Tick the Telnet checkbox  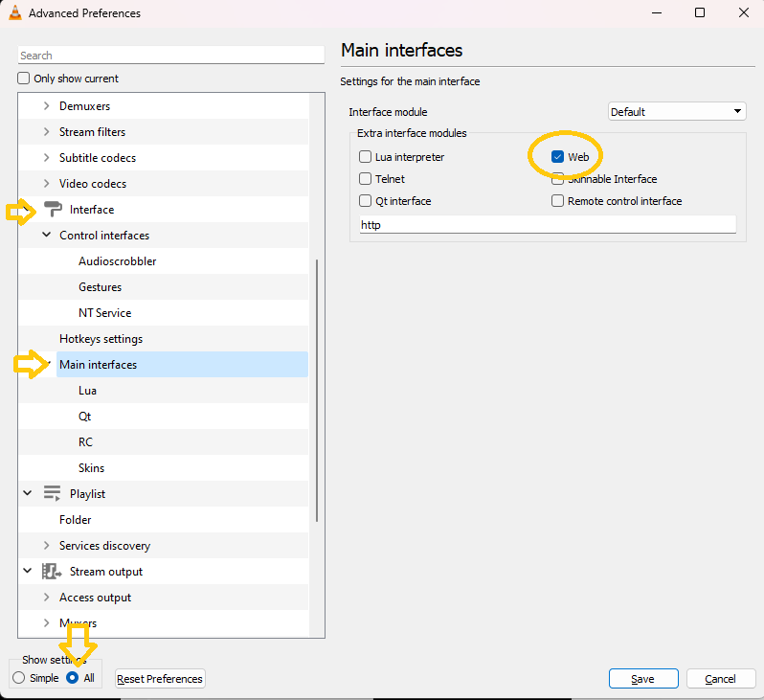pos(366,179)
